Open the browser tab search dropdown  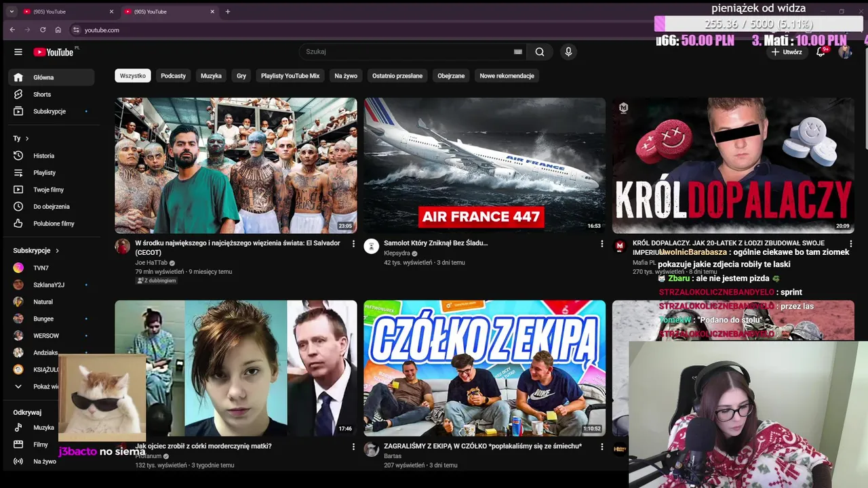point(12,12)
